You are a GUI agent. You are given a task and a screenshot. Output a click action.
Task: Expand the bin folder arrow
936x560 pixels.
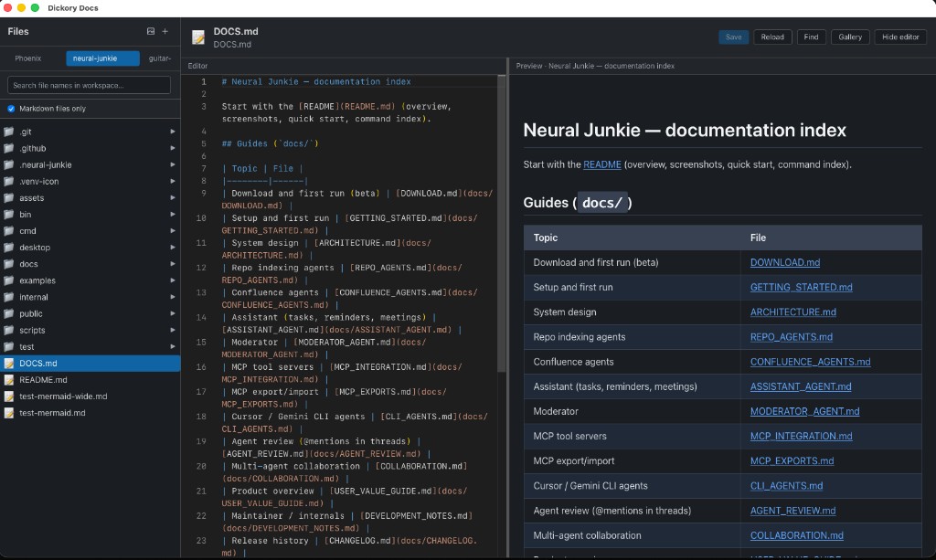pyautogui.click(x=173, y=215)
